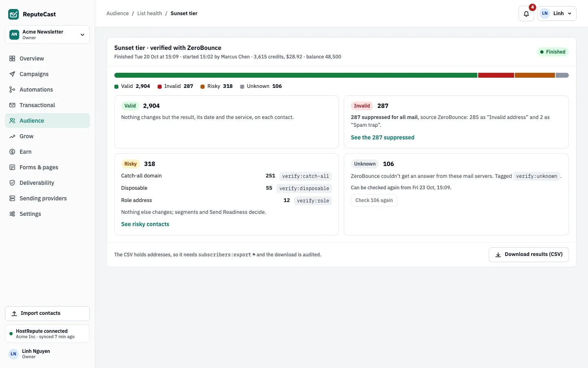Click the ReputeCast logo icon
The width and height of the screenshot is (588, 368).
tap(13, 14)
